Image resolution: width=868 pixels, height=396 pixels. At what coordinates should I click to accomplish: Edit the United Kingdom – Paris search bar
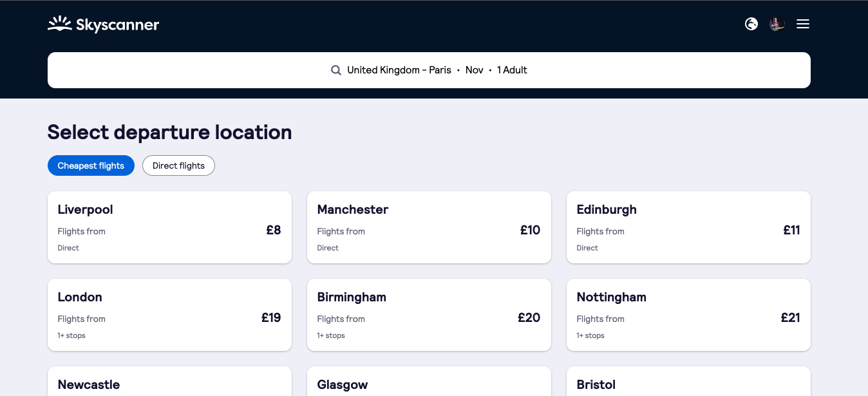(x=429, y=70)
